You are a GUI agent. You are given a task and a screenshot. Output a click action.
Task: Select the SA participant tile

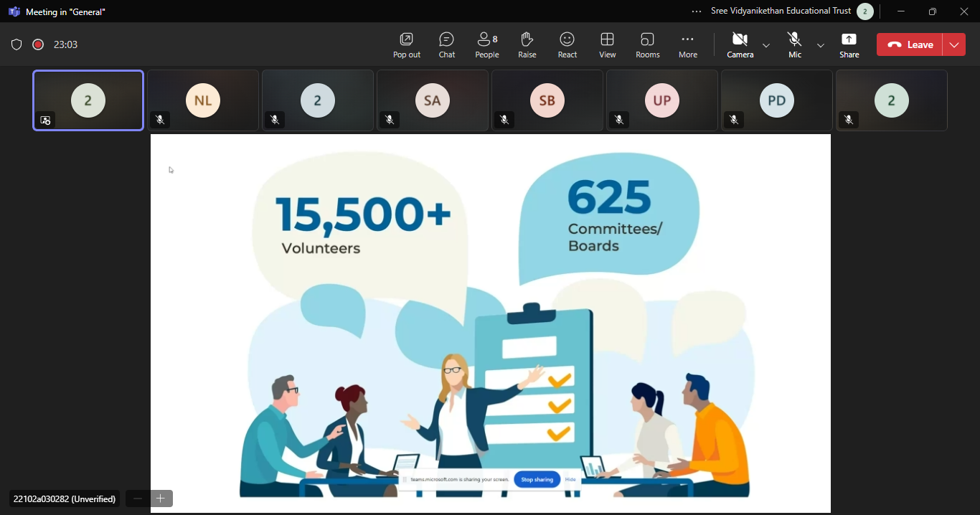(433, 100)
